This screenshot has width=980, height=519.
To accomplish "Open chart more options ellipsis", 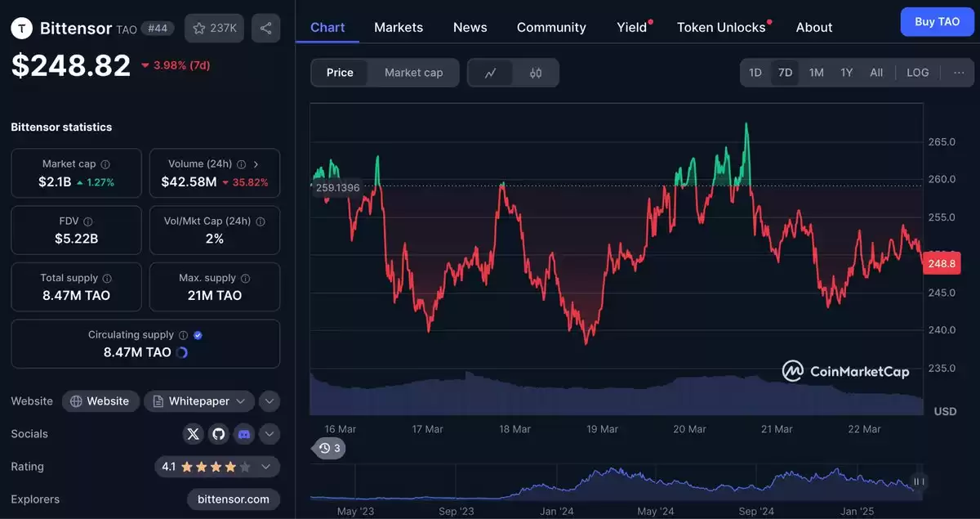I will coord(959,73).
